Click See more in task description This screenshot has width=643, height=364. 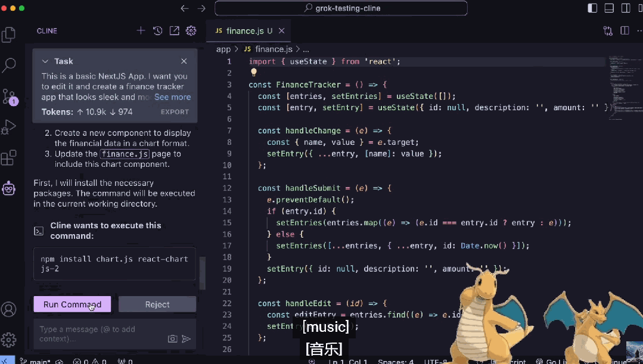pos(172,97)
